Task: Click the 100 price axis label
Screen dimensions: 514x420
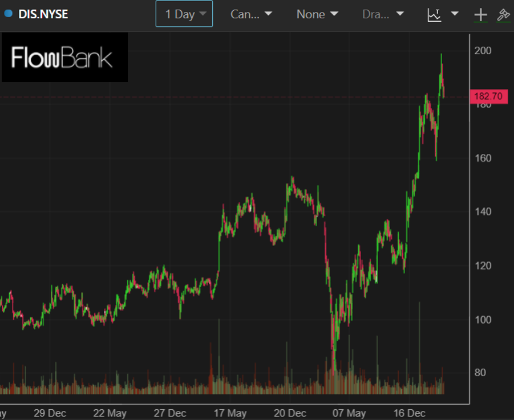Action: (483, 319)
